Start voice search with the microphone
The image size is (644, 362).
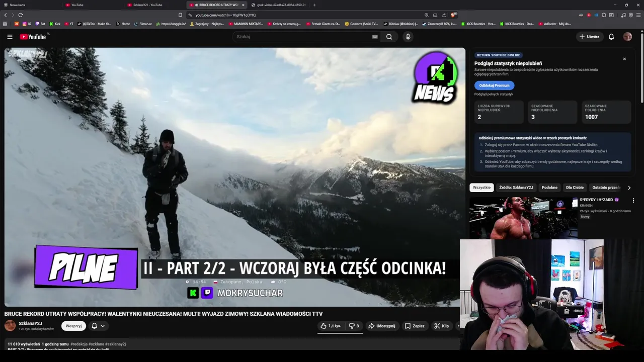pos(408,37)
